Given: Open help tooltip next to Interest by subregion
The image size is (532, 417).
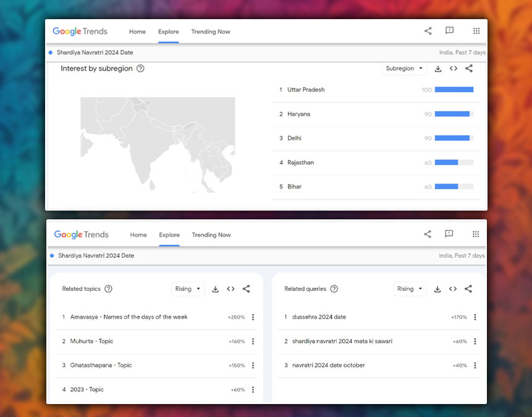Looking at the screenshot, I should tap(140, 69).
